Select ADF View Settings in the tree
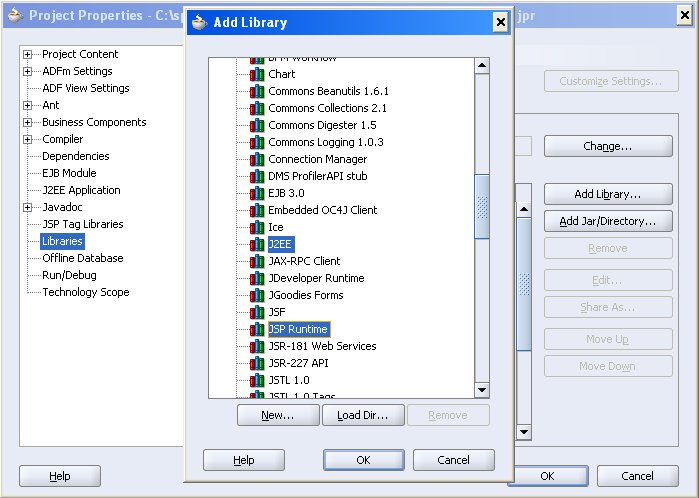 [x=86, y=88]
